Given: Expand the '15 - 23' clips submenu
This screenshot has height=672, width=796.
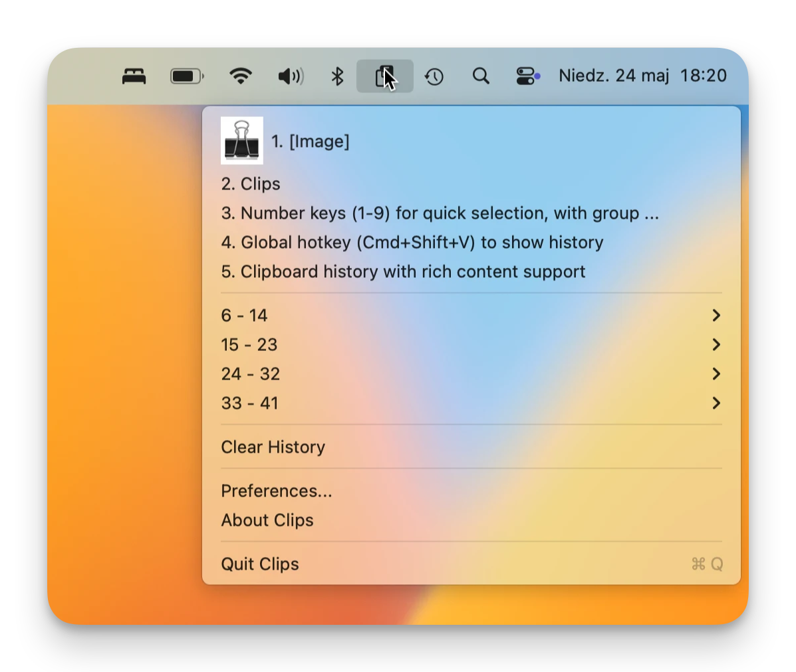Looking at the screenshot, I should click(x=471, y=344).
